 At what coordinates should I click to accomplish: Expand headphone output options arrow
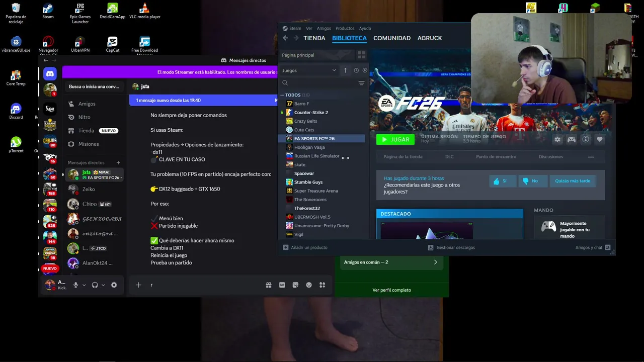(x=103, y=285)
